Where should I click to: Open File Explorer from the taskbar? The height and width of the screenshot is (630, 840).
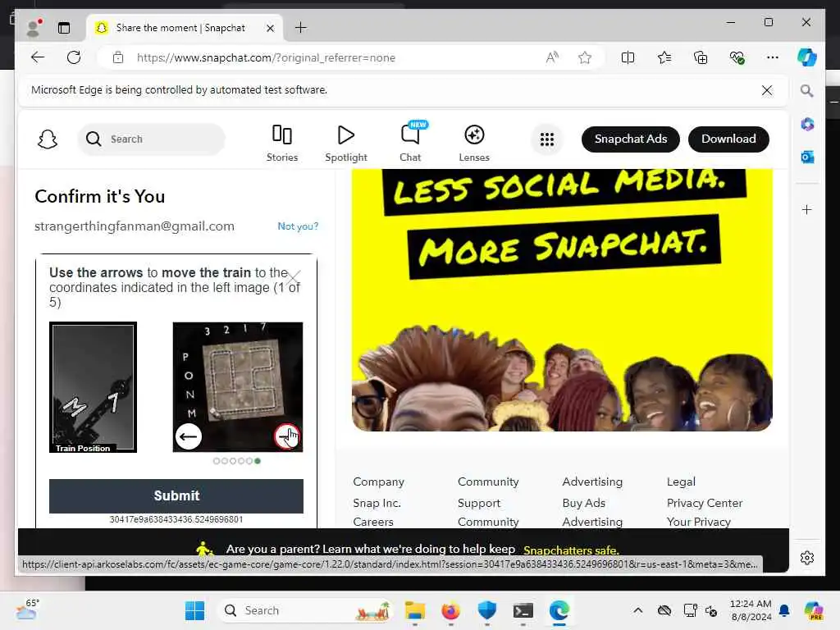tap(414, 610)
